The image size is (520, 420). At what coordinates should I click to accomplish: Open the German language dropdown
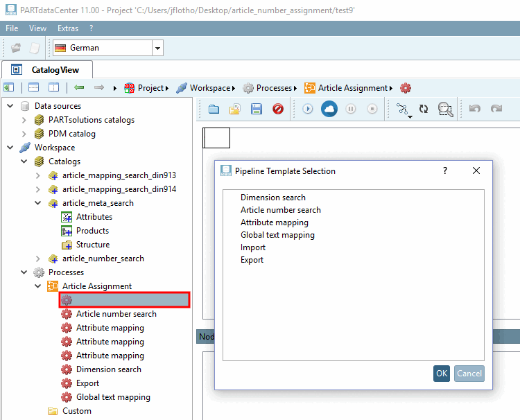(x=157, y=48)
